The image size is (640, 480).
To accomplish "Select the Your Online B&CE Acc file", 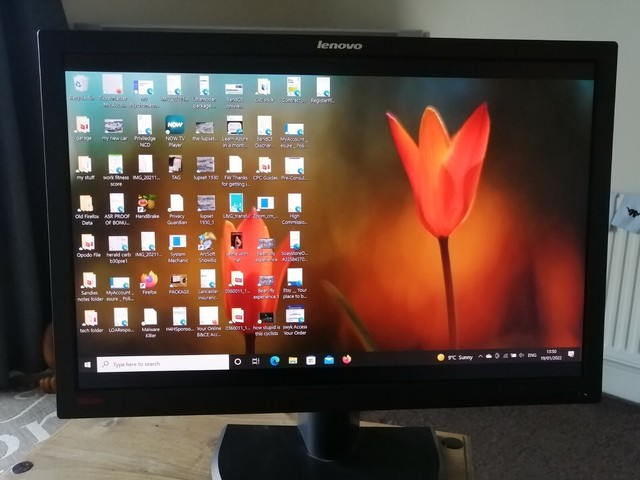I will 209,322.
